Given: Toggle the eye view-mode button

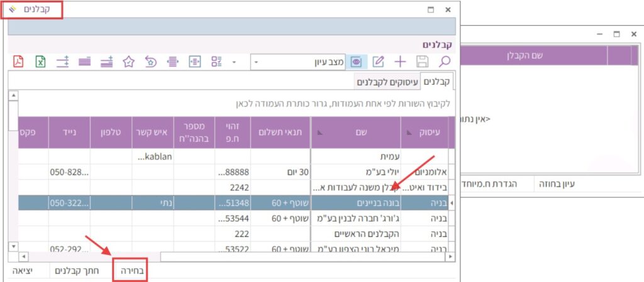Looking at the screenshot, I should (x=357, y=62).
